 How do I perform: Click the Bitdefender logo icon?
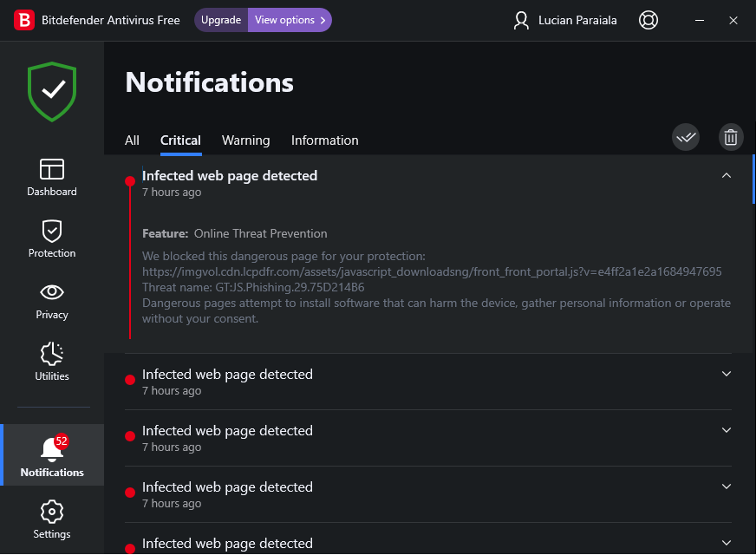pos(24,20)
